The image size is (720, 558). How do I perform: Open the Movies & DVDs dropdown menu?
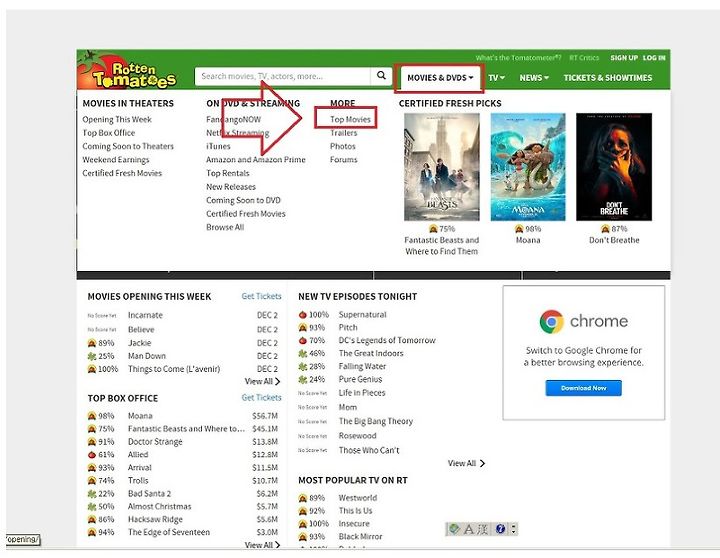click(440, 78)
